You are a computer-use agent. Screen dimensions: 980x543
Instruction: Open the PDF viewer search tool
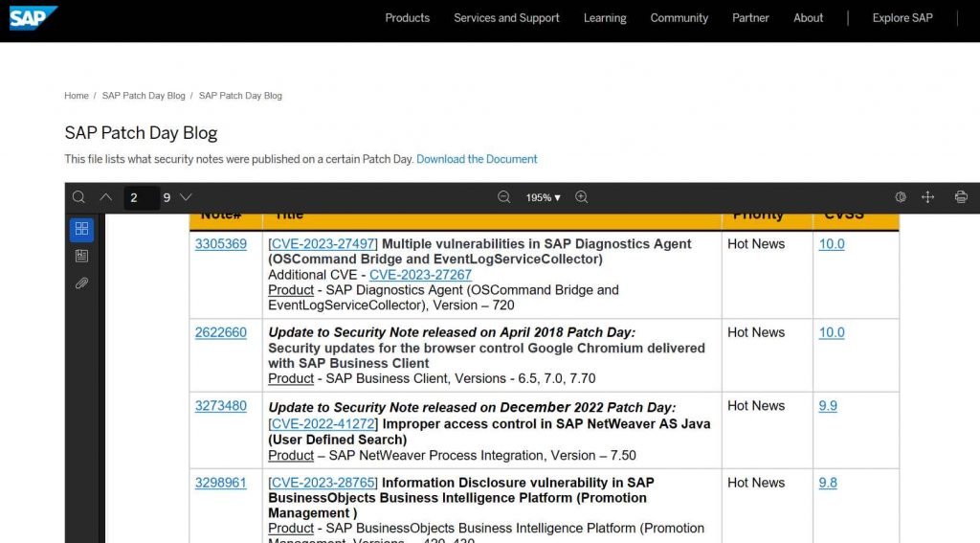[78, 197]
